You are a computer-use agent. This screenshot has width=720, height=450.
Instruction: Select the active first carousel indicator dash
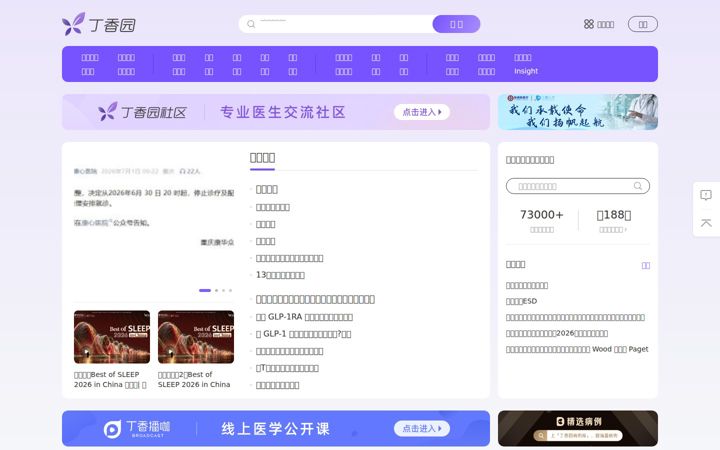point(205,290)
